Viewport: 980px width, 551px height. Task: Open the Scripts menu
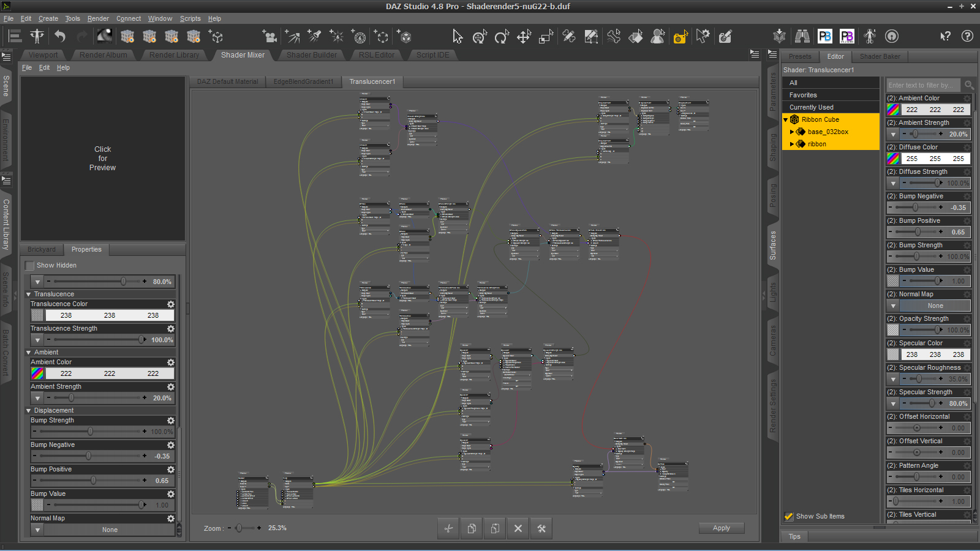click(190, 18)
